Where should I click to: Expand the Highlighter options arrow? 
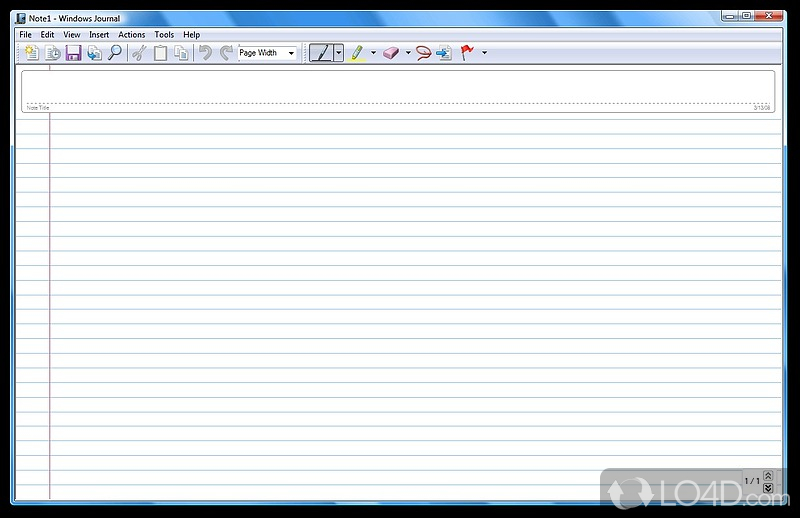coord(373,53)
